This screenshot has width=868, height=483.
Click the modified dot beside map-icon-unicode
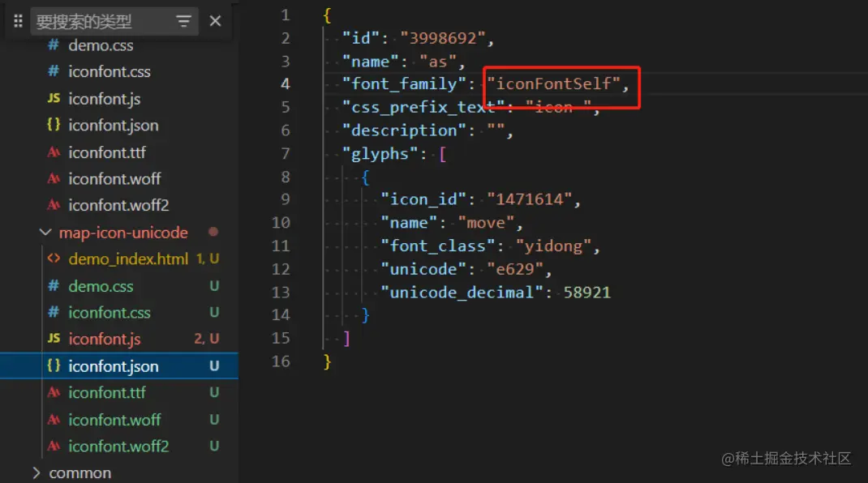pos(213,233)
